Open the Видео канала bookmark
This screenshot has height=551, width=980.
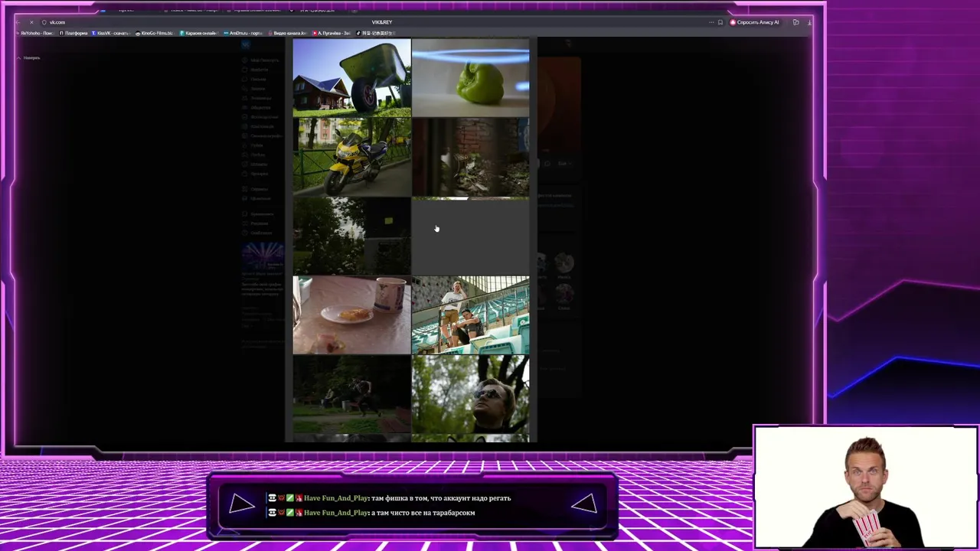coord(287,33)
